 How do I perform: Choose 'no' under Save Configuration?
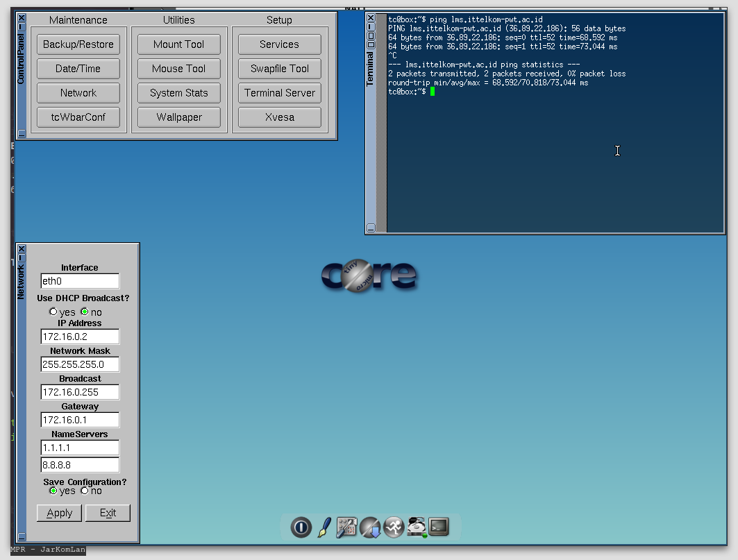point(85,491)
